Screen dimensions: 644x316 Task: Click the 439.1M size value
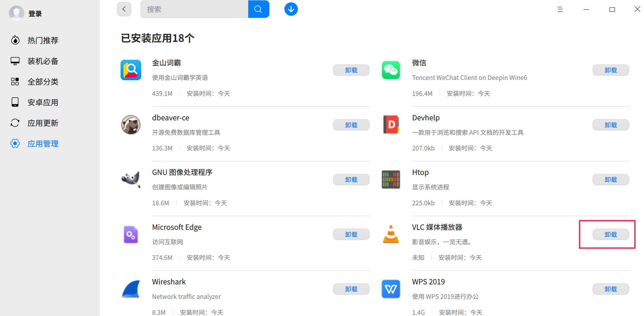(x=162, y=94)
